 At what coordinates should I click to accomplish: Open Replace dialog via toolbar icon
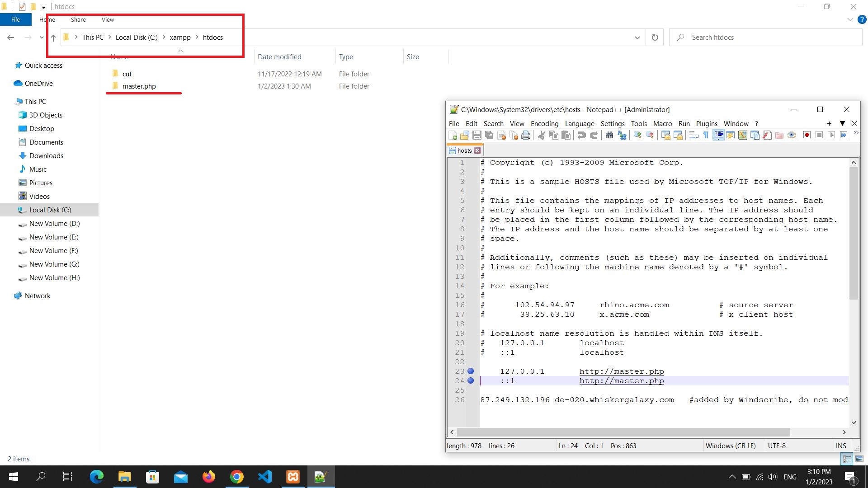622,135
